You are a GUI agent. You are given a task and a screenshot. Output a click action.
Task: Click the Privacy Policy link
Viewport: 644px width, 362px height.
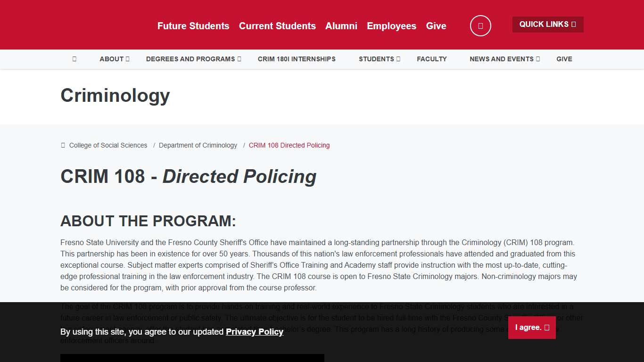pos(254,332)
